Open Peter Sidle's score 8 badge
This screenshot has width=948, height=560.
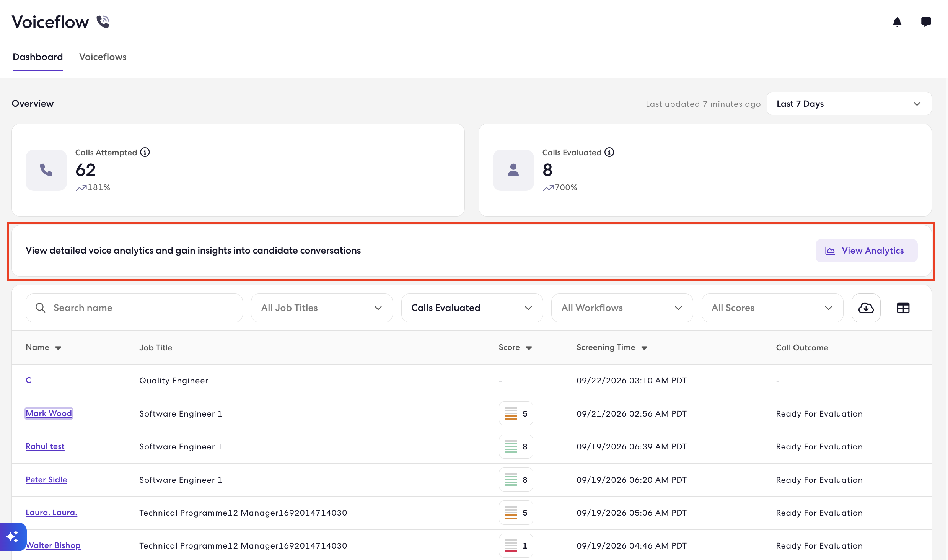(516, 480)
